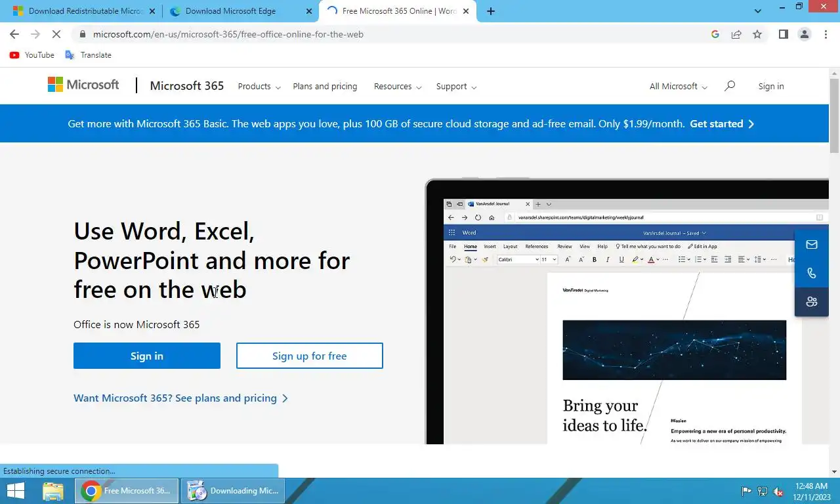
Task: Open the Translate bookmark
Action: (x=88, y=55)
